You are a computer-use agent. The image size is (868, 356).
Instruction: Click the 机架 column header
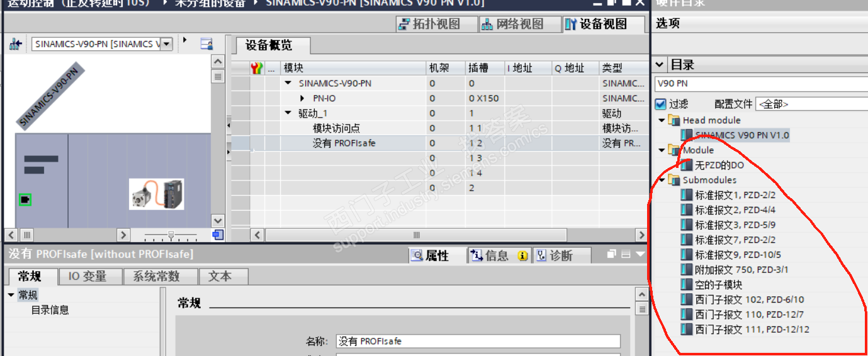(446, 68)
